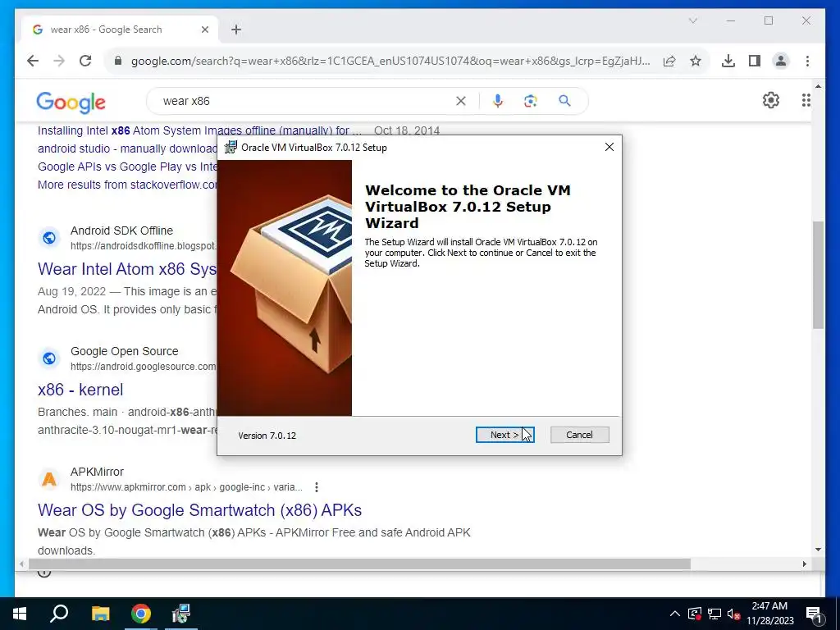The height and width of the screenshot is (630, 840).
Task: Go back in Chrome browser
Action: [33, 61]
